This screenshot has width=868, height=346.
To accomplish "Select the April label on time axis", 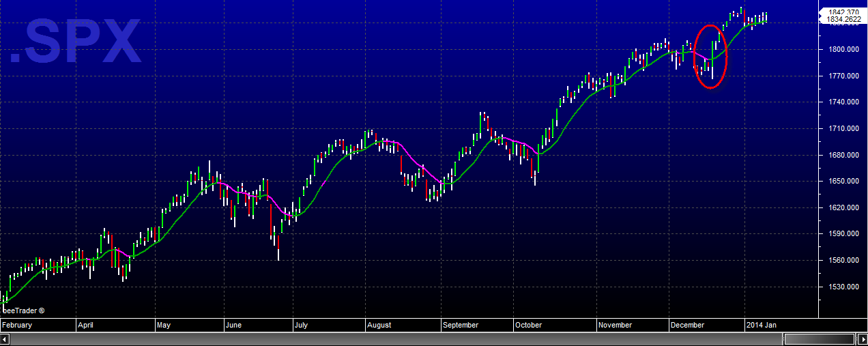I will [85, 325].
